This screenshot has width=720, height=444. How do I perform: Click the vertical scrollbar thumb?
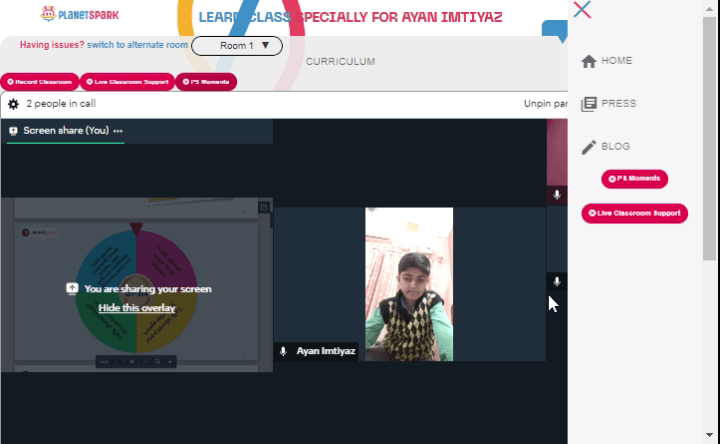click(x=709, y=139)
